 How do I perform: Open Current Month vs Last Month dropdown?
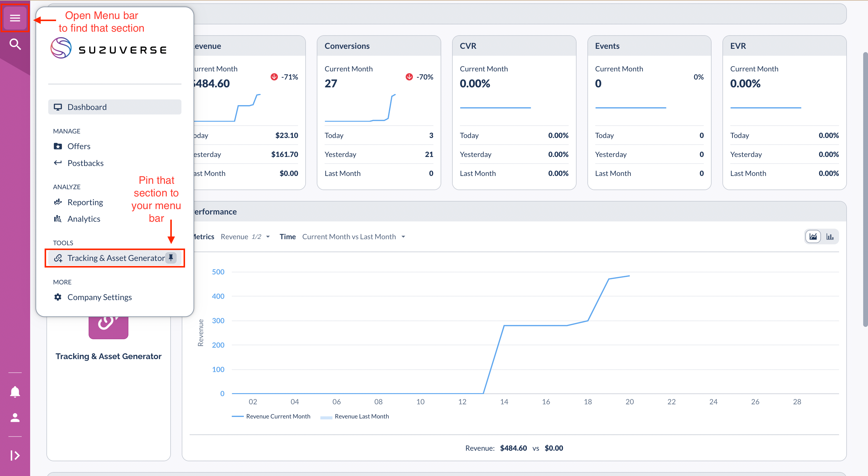(354, 236)
